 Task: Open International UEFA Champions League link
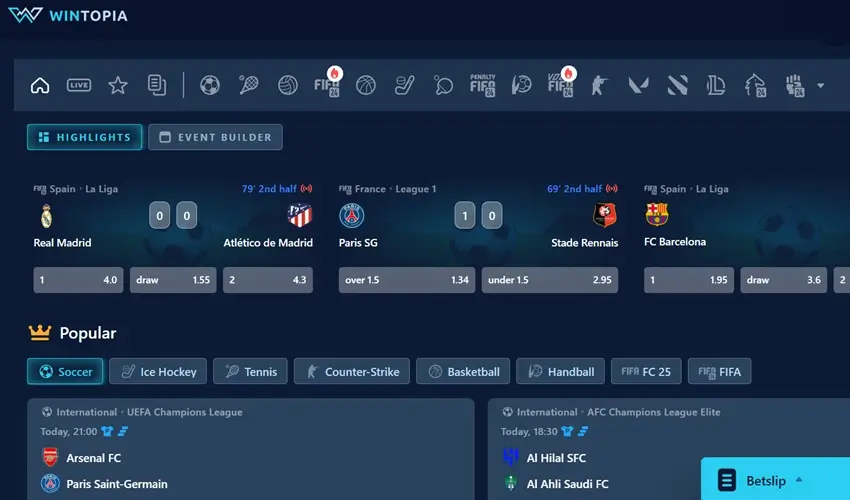tap(142, 412)
